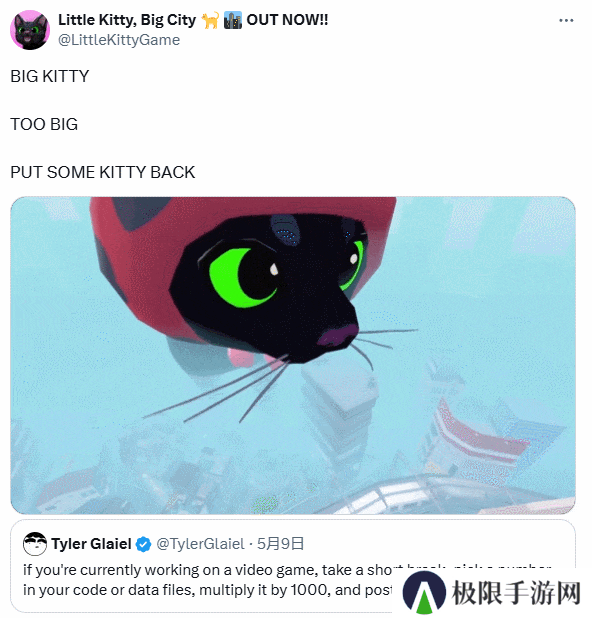This screenshot has width=592, height=618.
Task: Click the cat emoji in the display name
Action: coord(210,20)
